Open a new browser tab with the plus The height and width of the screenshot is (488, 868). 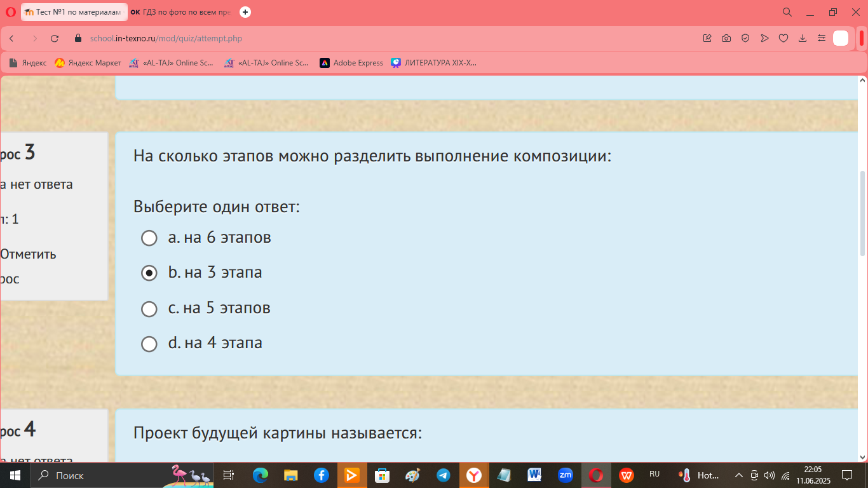click(x=245, y=12)
